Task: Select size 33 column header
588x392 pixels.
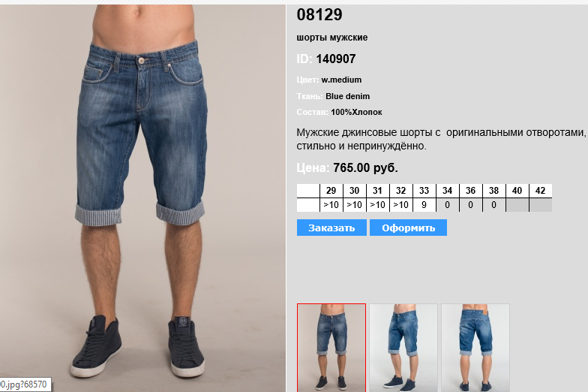Action: 424,191
